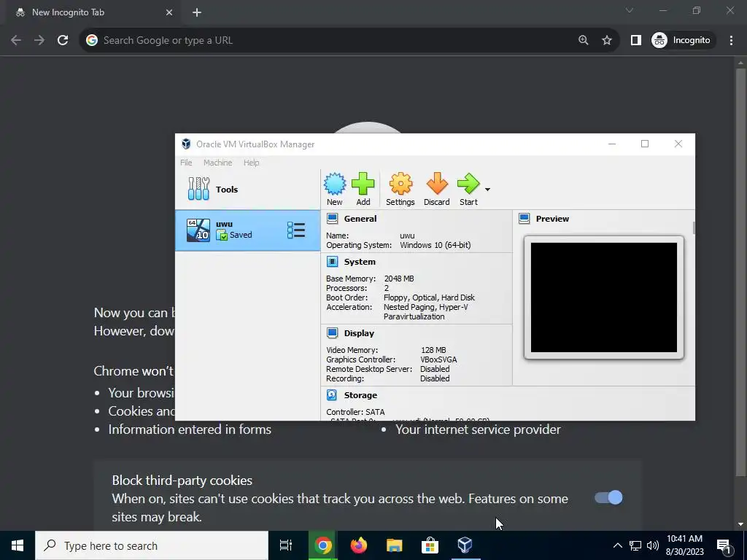Open Windows Start menu

coord(18,545)
